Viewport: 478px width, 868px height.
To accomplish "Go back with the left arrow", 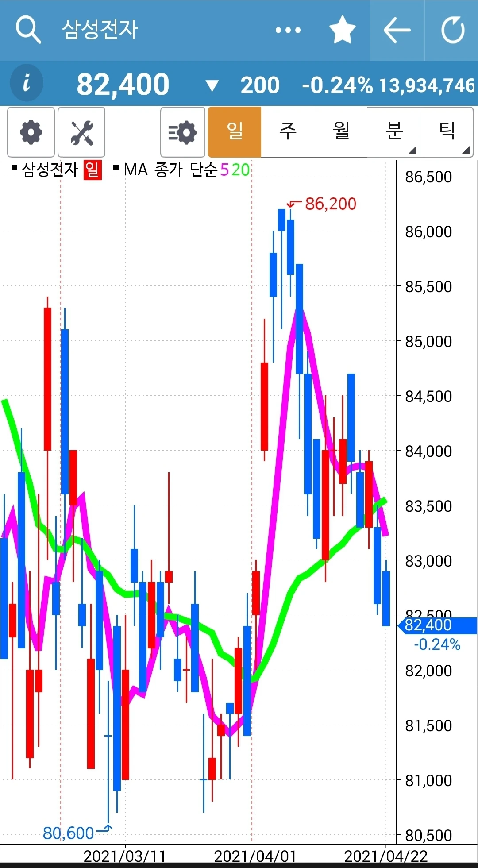I will pyautogui.click(x=397, y=30).
